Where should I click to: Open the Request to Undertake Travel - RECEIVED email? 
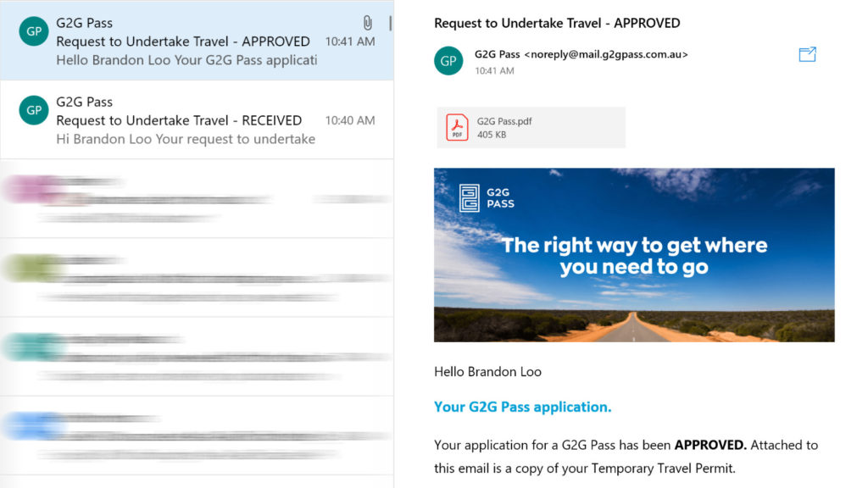click(197, 119)
